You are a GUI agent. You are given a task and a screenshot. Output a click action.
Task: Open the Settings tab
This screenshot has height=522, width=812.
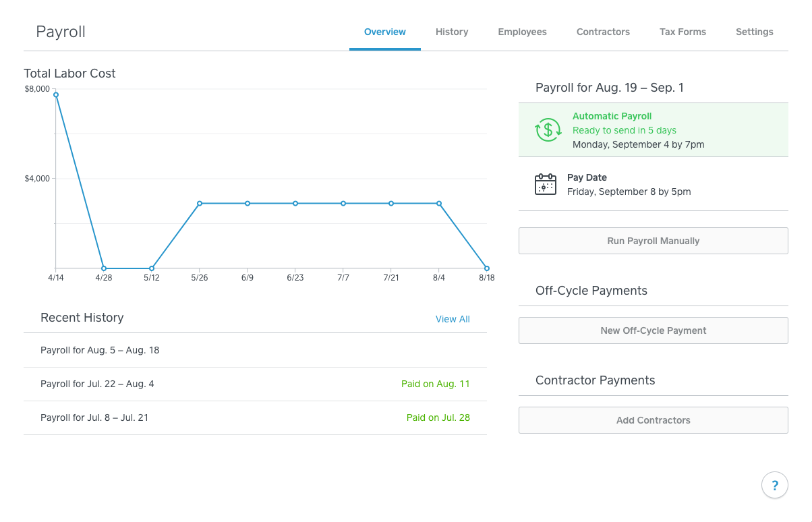(x=754, y=32)
